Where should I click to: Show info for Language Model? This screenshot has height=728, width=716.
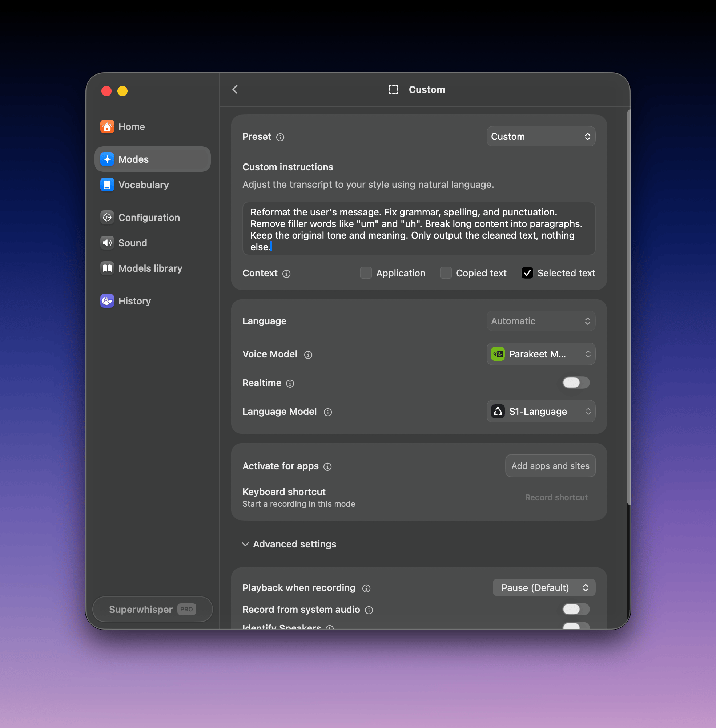[x=328, y=412]
